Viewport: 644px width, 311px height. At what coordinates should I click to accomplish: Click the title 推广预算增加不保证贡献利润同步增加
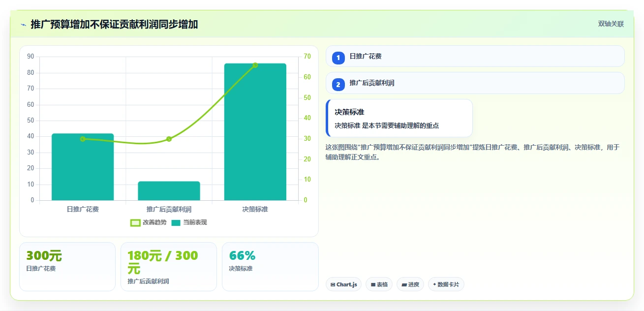[x=114, y=25]
